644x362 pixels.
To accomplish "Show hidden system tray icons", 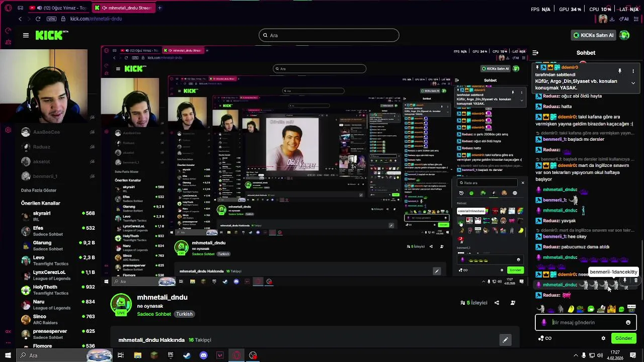I will coord(576,355).
